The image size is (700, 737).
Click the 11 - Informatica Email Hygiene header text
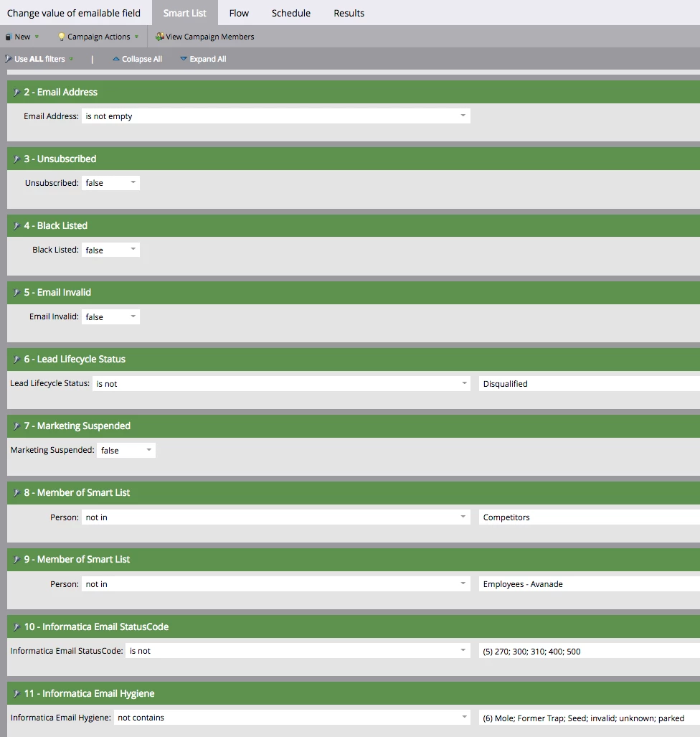[89, 693]
